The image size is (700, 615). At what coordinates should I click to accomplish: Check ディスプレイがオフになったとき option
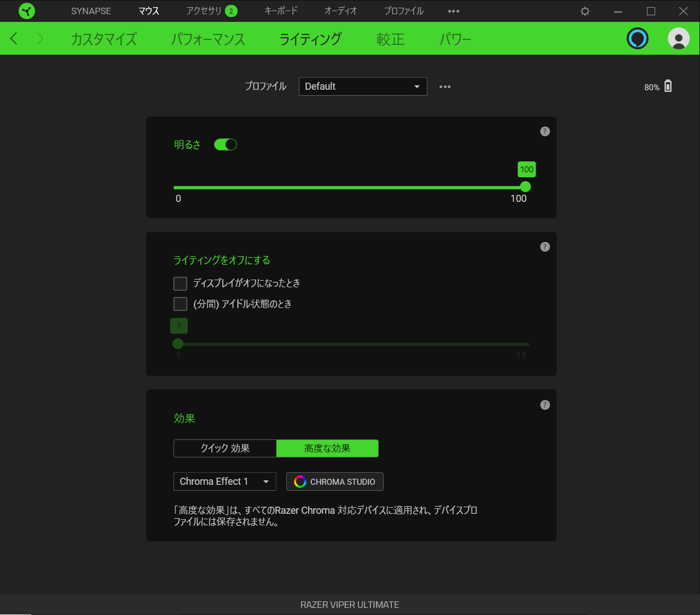click(x=180, y=283)
